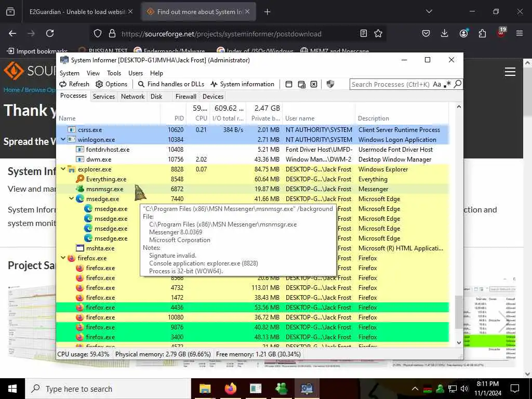Click the find window and kill icon
Screen dimensions: 532x399
point(314,84)
